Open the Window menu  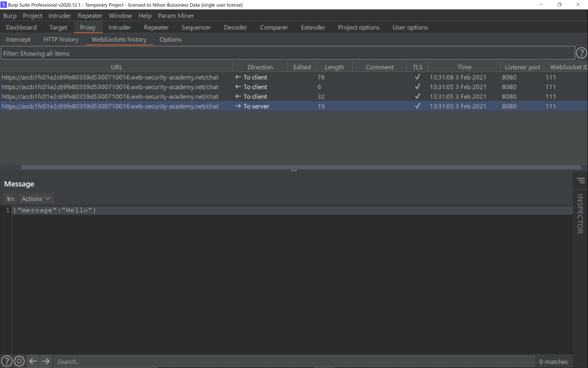[120, 16]
